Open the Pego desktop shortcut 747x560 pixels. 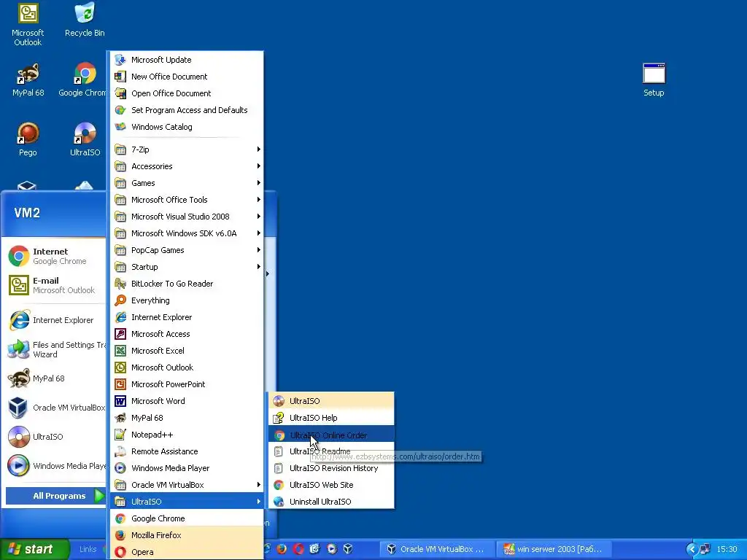pyautogui.click(x=28, y=139)
